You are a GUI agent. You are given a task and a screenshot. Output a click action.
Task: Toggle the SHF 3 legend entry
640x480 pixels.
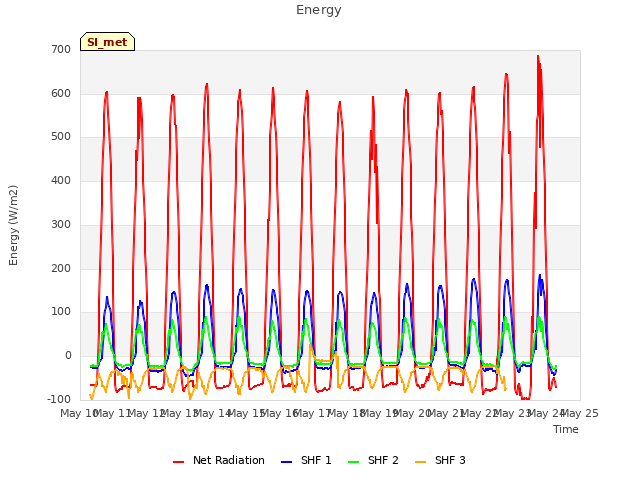440,460
